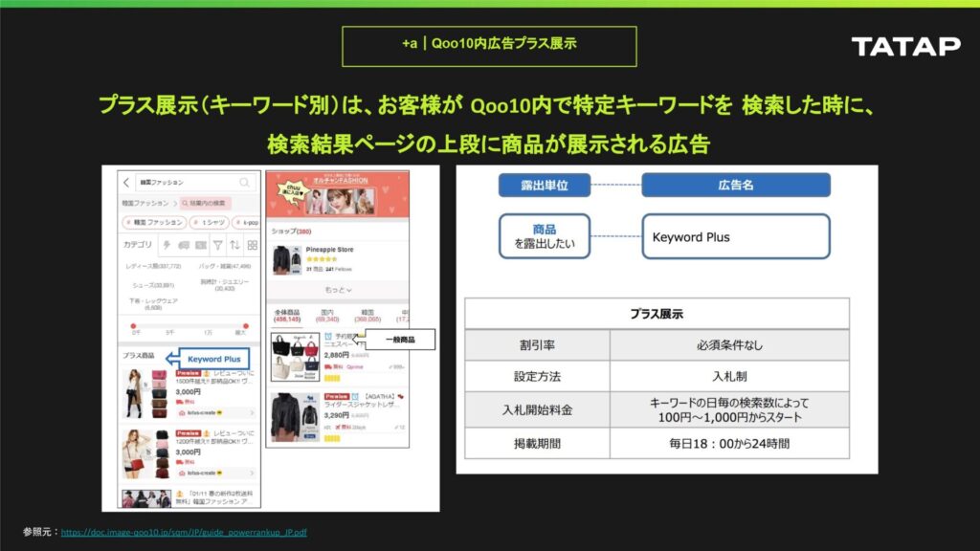This screenshot has width=980, height=551.
Task: Click the プラス展示 table header
Action: (657, 314)
